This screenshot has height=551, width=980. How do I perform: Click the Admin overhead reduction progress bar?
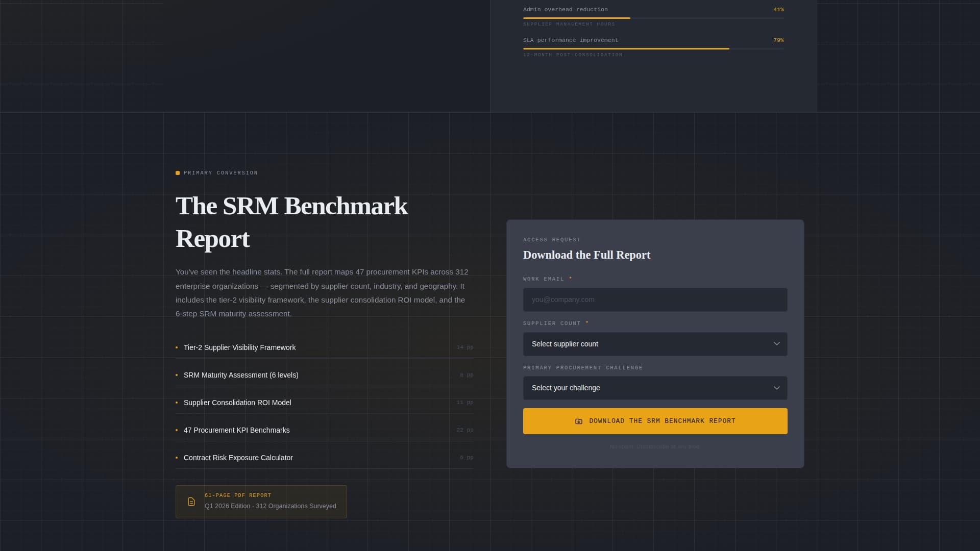(x=653, y=18)
